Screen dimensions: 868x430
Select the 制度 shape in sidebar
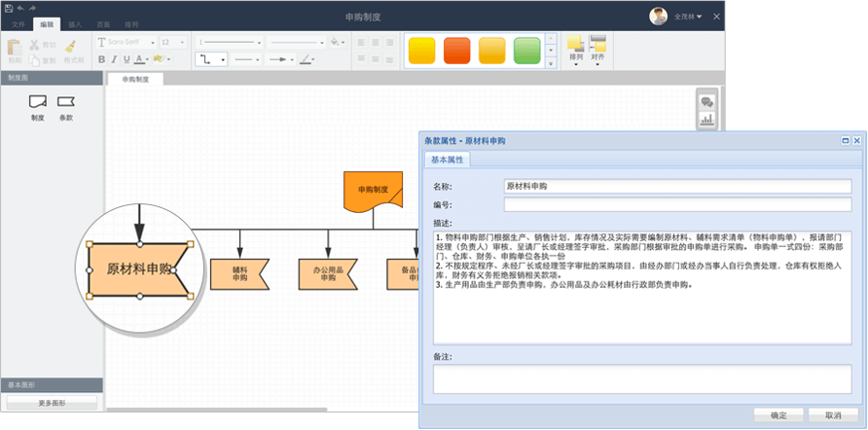pos(38,102)
